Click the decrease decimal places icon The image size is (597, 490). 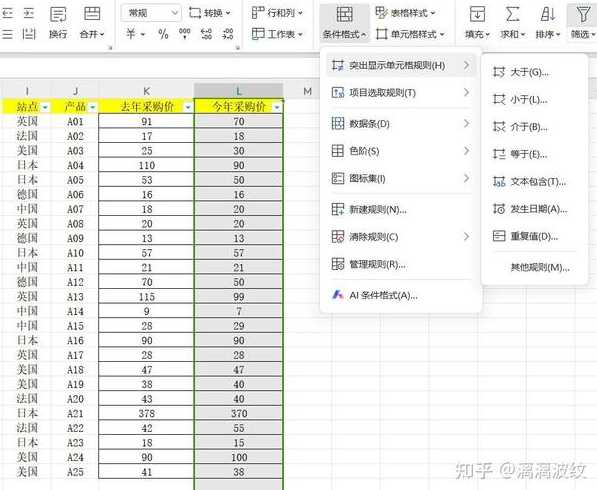click(228, 34)
